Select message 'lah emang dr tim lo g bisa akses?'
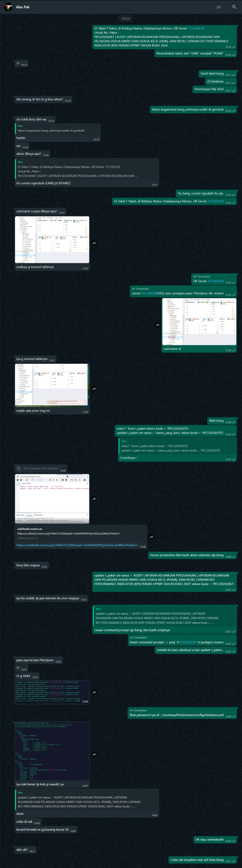242x868 pixels. (x=44, y=100)
